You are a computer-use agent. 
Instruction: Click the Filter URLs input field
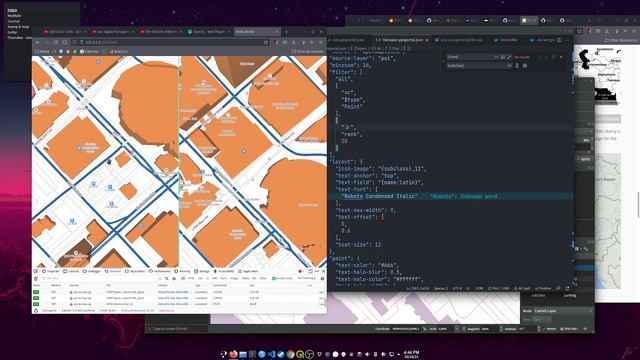tap(98, 278)
